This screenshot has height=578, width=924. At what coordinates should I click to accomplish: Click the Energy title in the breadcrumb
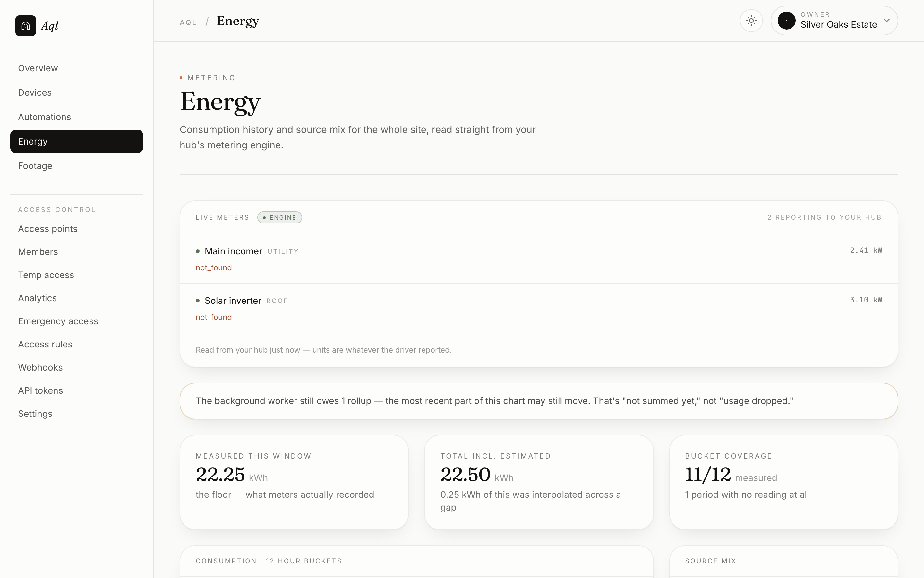238,21
